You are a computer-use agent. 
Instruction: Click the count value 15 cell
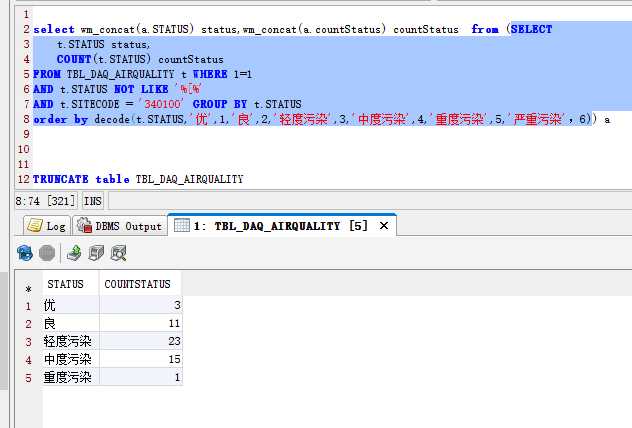point(141,359)
